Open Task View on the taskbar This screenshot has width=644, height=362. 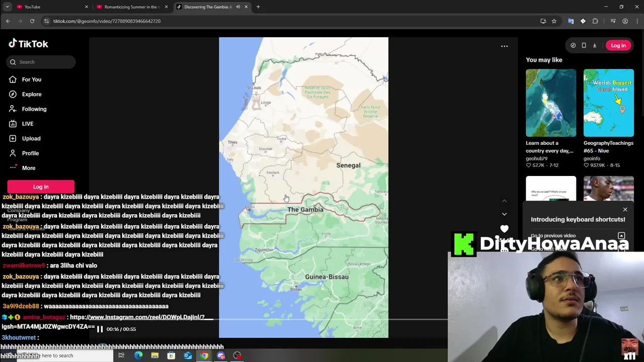tap(121, 355)
